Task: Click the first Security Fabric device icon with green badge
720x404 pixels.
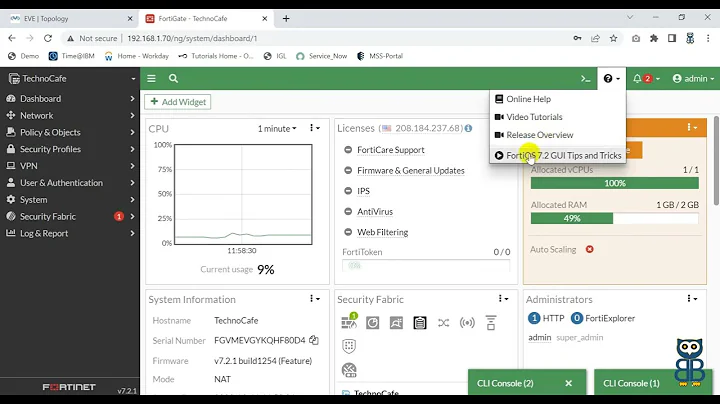Action: (349, 321)
